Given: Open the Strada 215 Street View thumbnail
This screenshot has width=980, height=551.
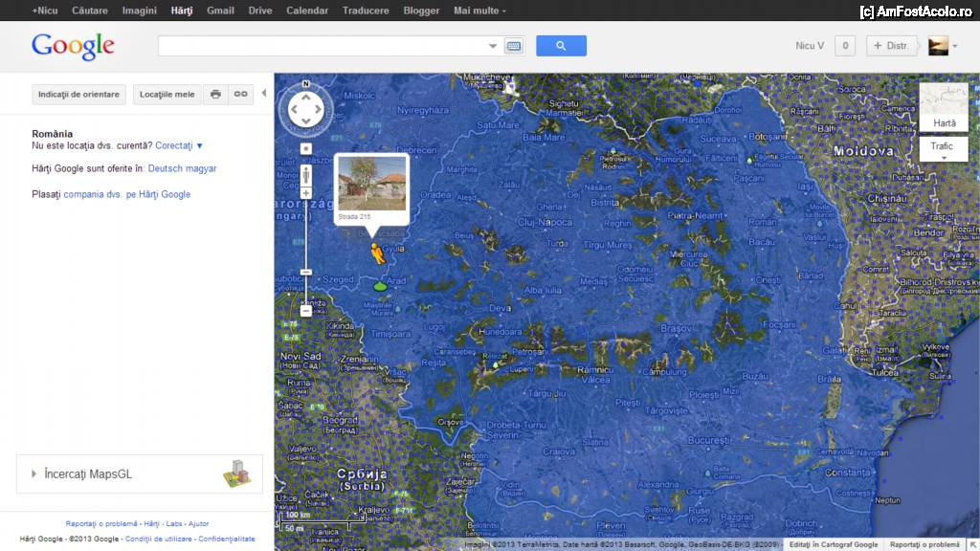Looking at the screenshot, I should [x=372, y=184].
